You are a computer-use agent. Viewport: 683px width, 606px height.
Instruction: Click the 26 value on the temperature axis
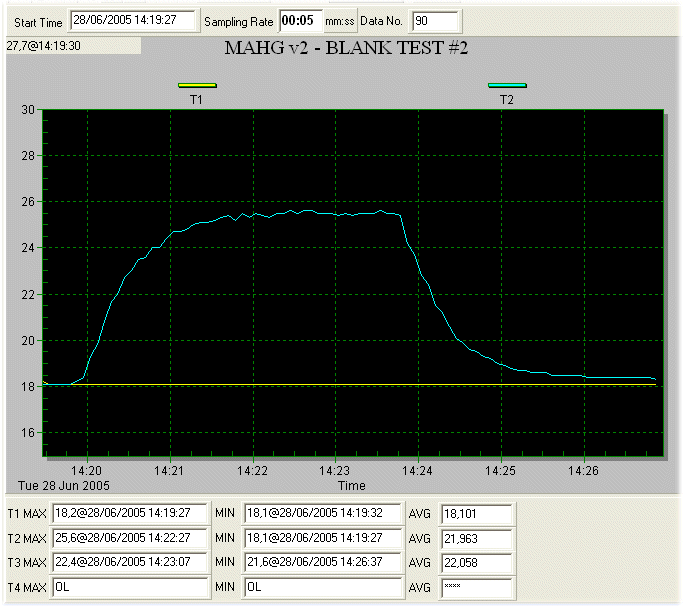coord(28,202)
